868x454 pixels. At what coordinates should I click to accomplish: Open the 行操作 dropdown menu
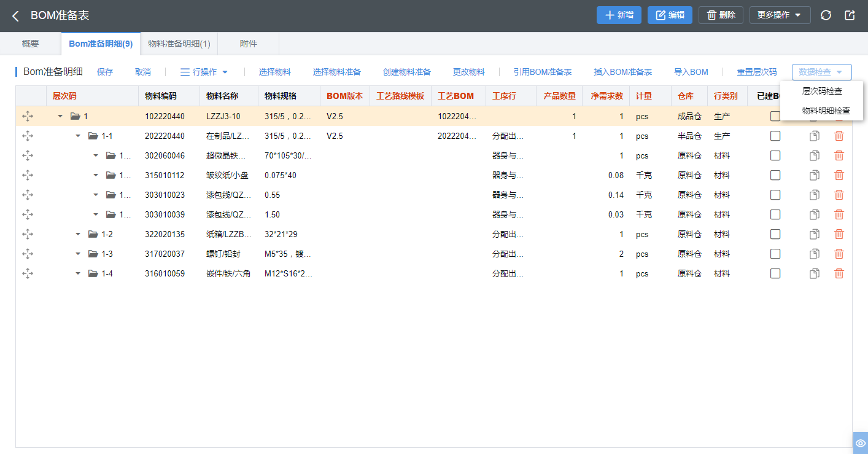[x=204, y=72]
